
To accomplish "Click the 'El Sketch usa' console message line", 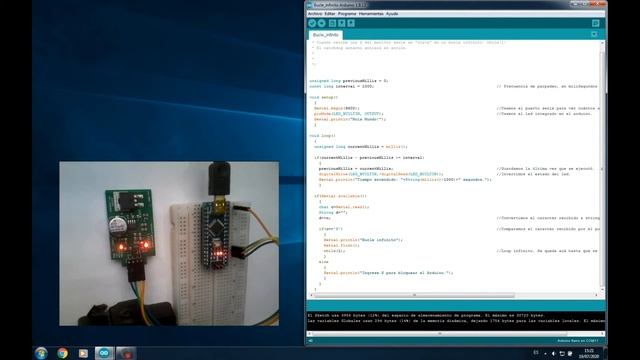I will [426, 316].
